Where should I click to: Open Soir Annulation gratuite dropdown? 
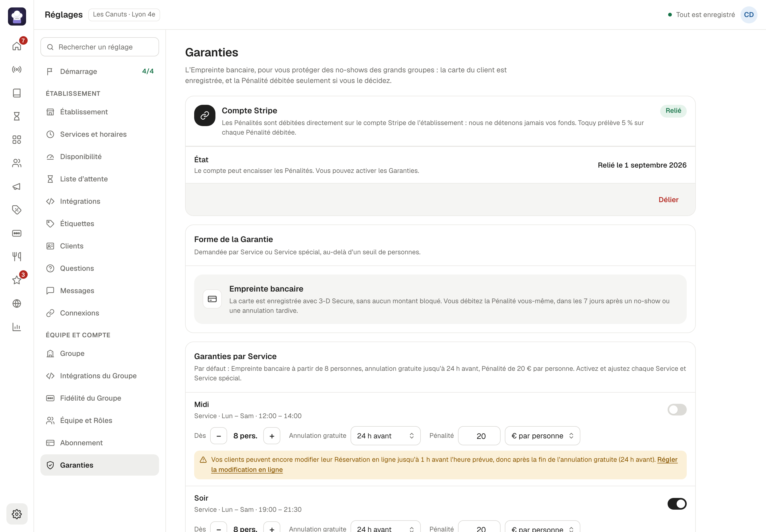tap(385, 527)
